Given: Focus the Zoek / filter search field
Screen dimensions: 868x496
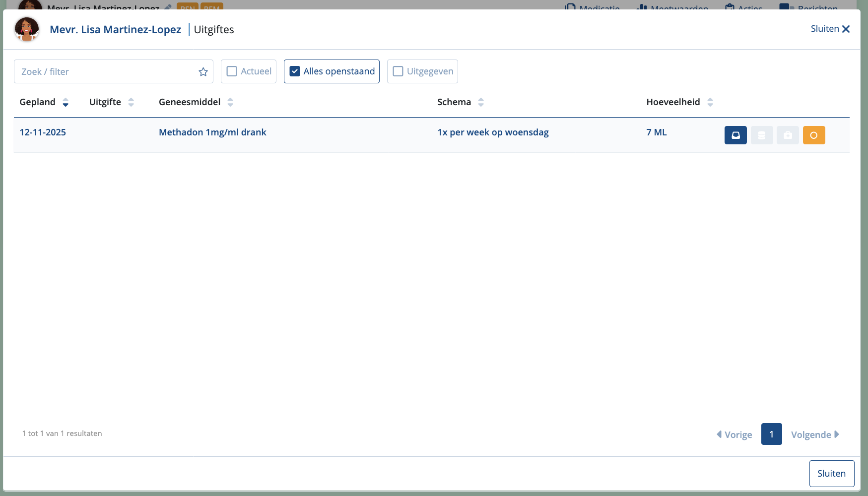Looking at the screenshot, I should [x=107, y=72].
